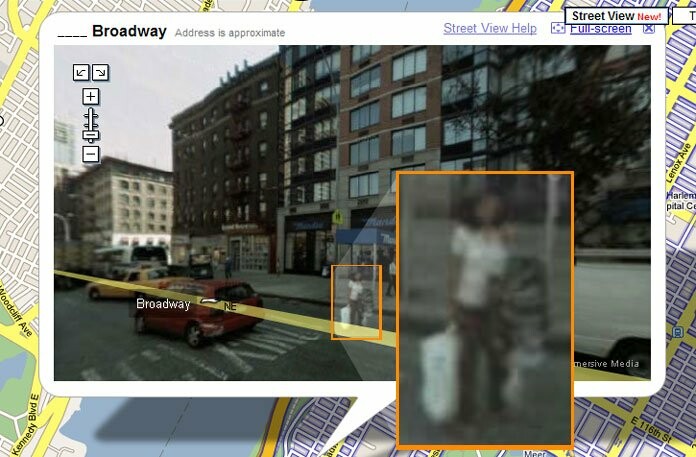
Task: Open the Full-screen link
Action: pos(601,29)
